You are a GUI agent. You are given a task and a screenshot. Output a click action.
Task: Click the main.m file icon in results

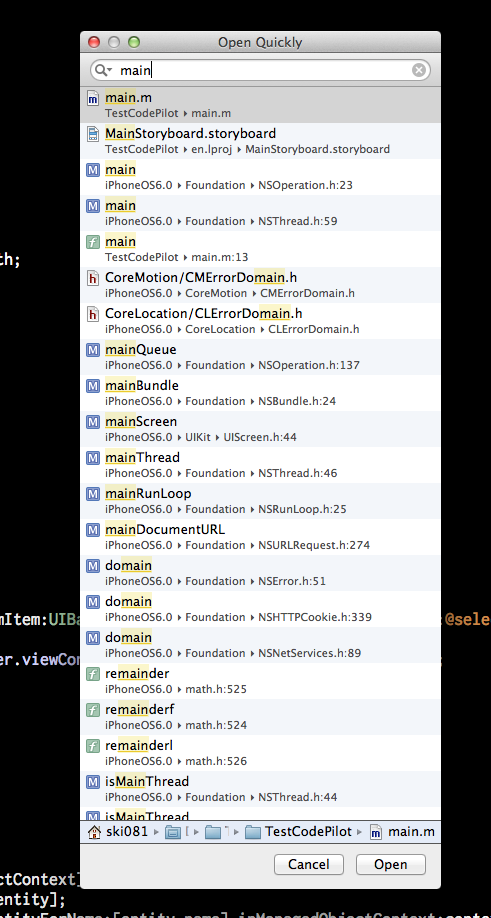tap(92, 98)
